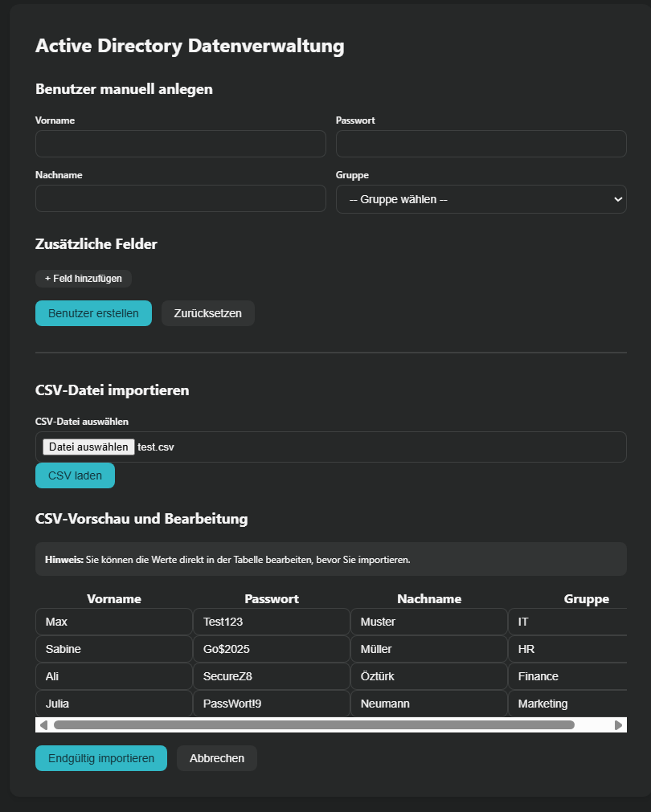The width and height of the screenshot is (651, 812).
Task: Click the Test123 password cell
Action: [272, 622]
